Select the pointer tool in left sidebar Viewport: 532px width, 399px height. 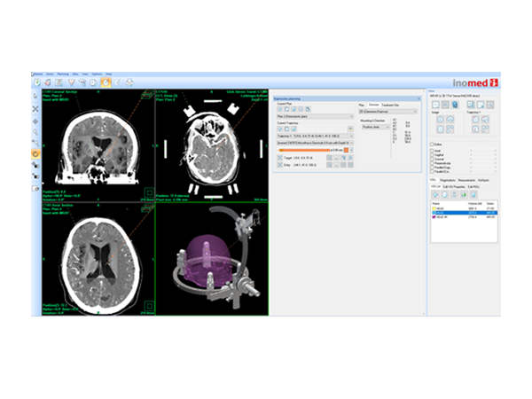35,97
